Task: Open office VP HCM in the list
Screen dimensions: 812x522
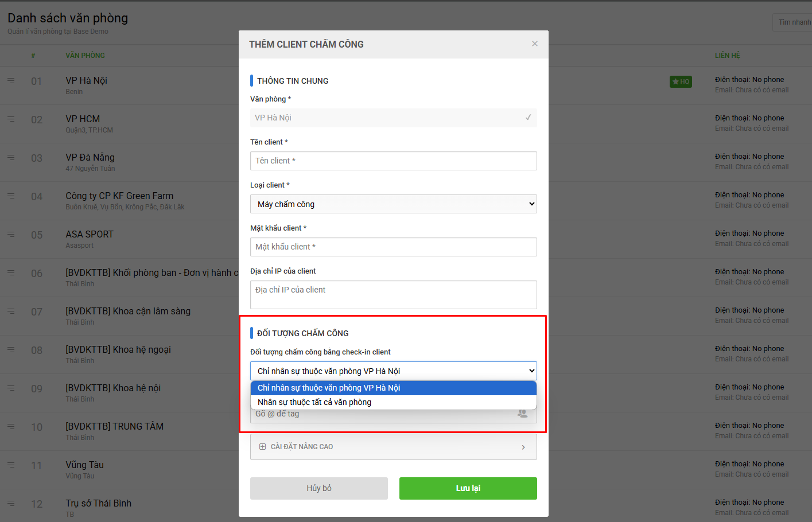Action: tap(83, 119)
